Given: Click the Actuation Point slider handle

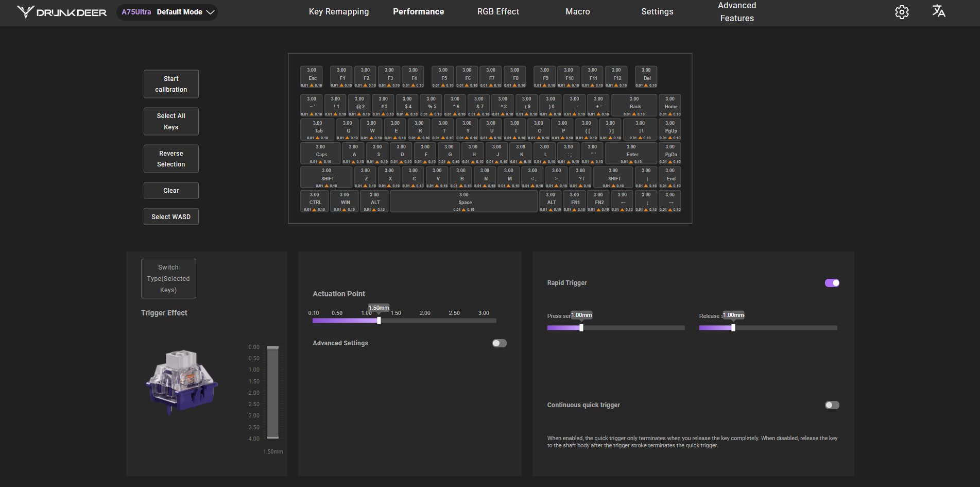Looking at the screenshot, I should pyautogui.click(x=379, y=321).
